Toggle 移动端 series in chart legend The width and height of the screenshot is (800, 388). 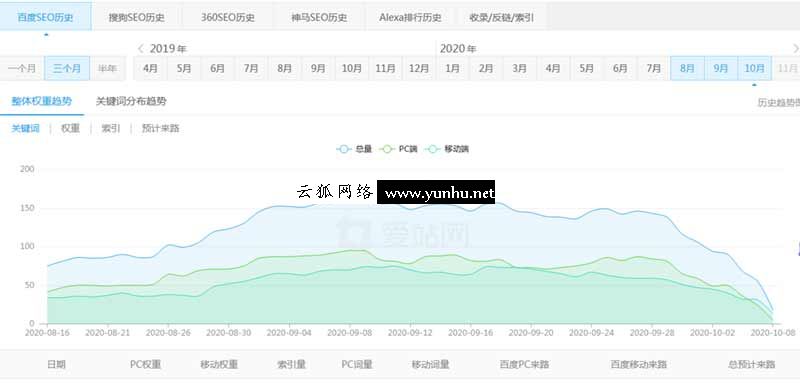[447, 149]
